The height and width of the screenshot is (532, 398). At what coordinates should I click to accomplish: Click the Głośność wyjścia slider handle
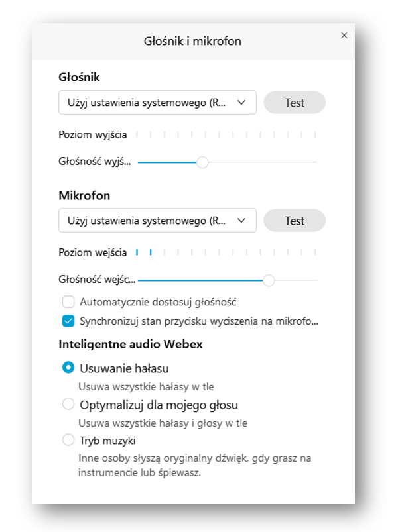[202, 162]
